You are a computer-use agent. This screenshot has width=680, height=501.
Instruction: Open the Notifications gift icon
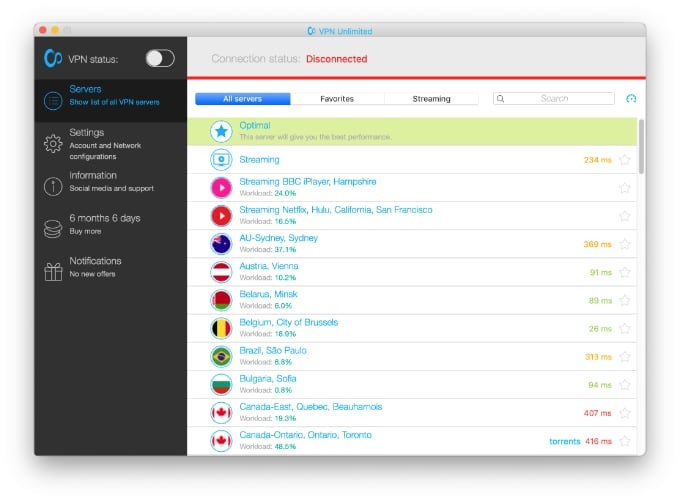pos(53,272)
